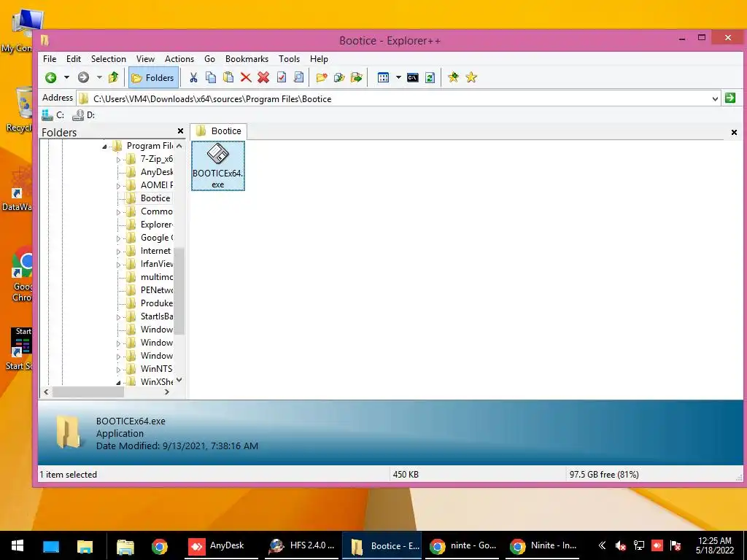Click the Move To folder icon

tap(357, 77)
